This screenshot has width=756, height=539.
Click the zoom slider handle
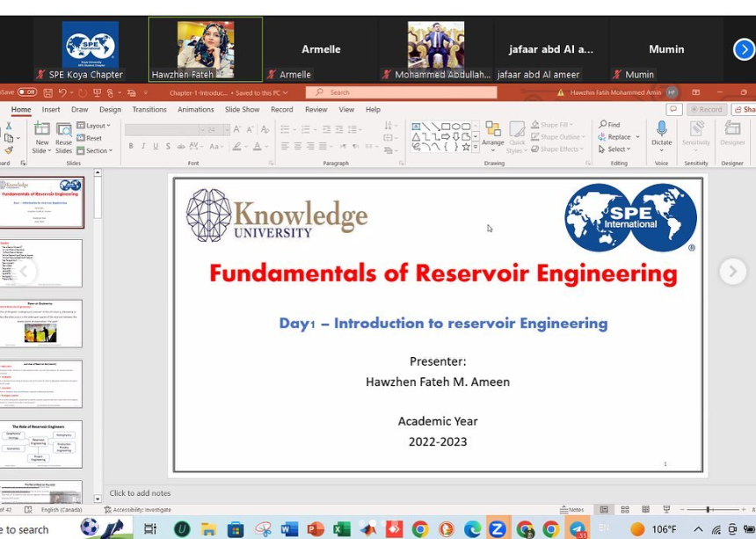tap(708, 510)
